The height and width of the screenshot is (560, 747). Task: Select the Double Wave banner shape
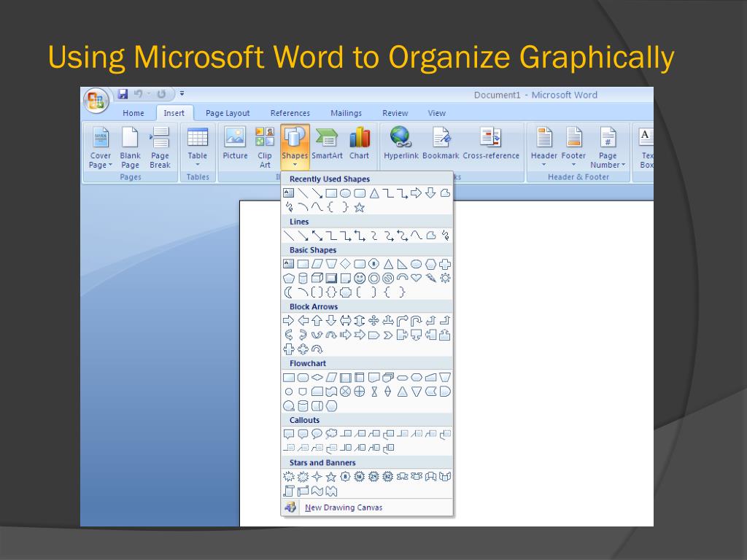point(331,491)
